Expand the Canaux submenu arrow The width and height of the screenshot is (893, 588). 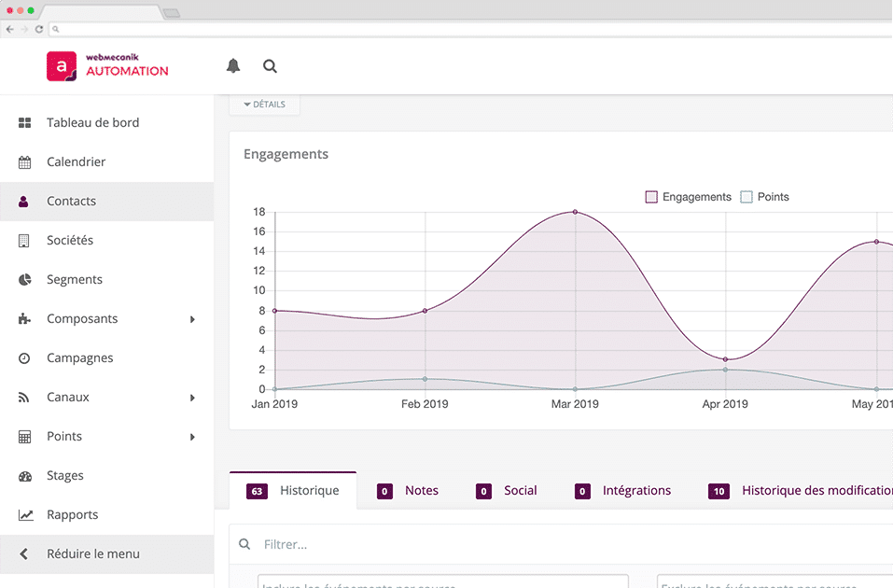[x=192, y=398]
